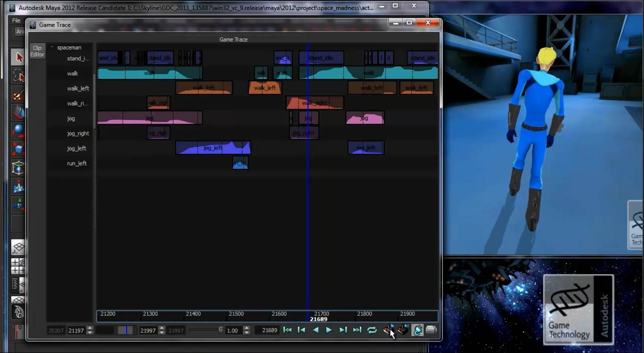Image resolution: width=644 pixels, height=353 pixels.
Task: Increase the 21997 range end value
Action: (162, 328)
